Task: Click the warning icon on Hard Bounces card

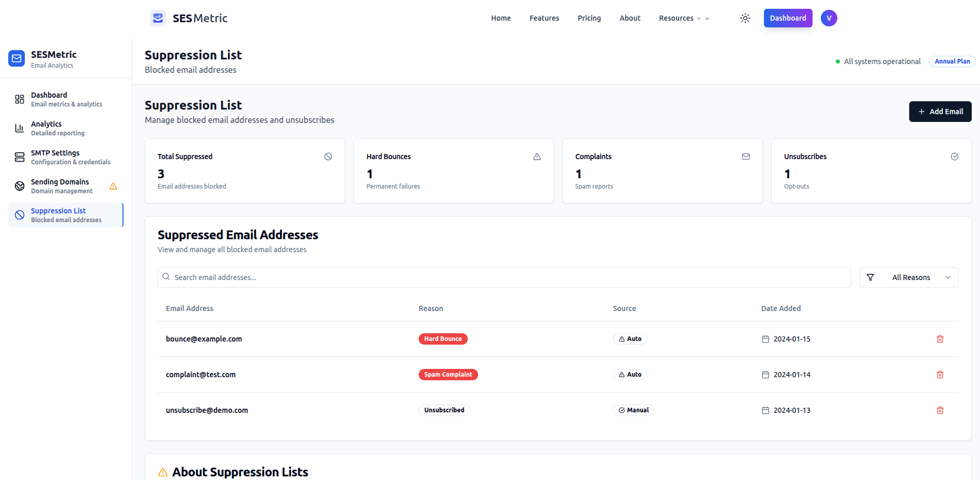Action: point(537,156)
